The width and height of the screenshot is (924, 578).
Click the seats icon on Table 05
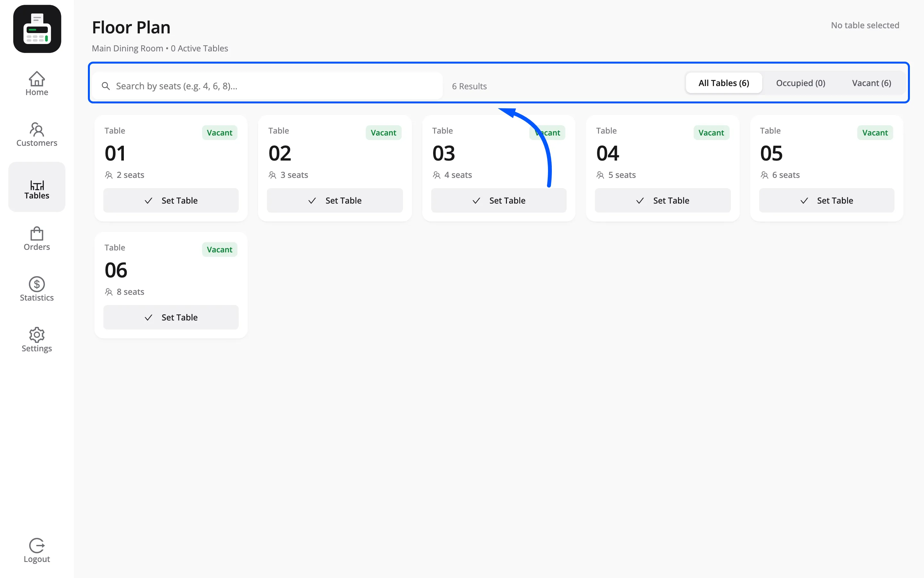tap(765, 175)
